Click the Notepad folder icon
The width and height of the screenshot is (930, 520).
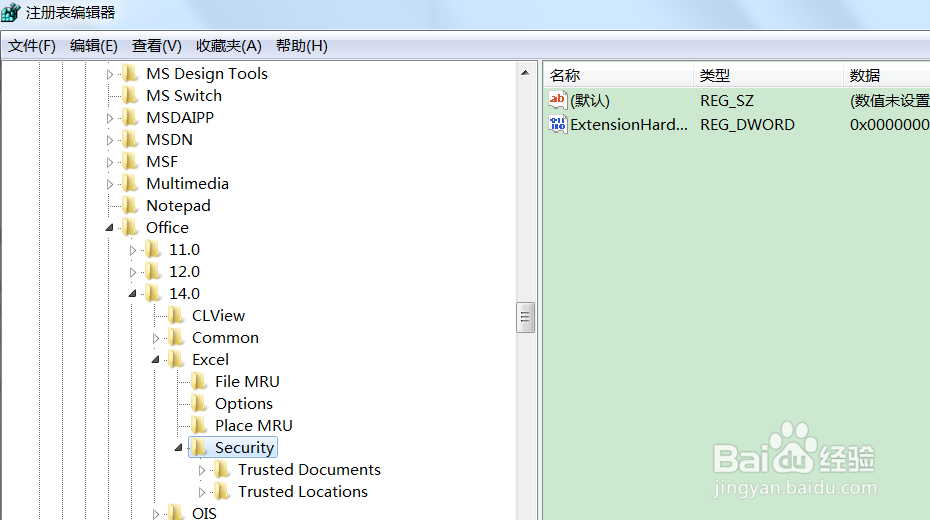130,205
